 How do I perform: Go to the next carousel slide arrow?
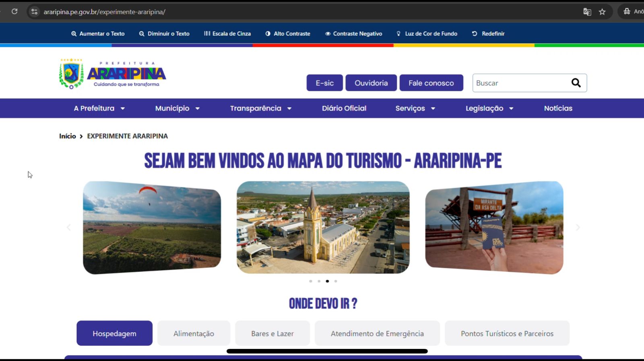(578, 228)
